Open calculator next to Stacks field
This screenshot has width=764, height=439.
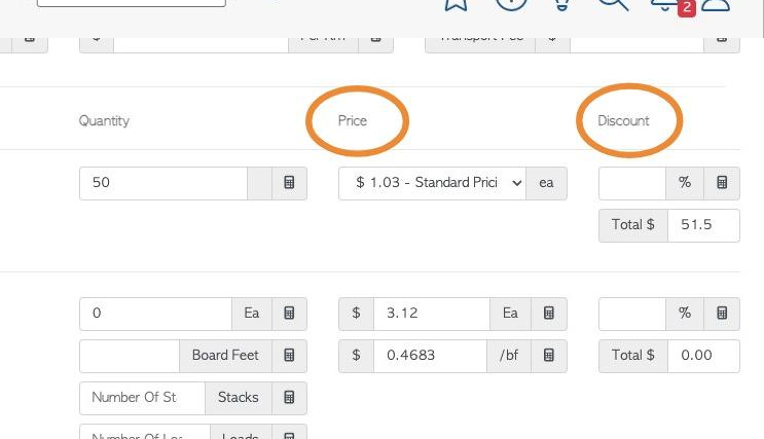pyautogui.click(x=289, y=398)
